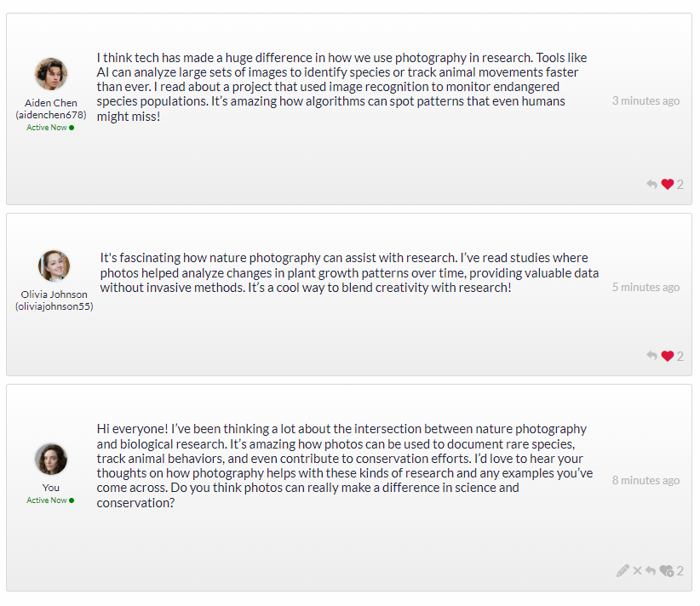Click your own profile avatar
The height and width of the screenshot is (606, 700).
[51, 460]
